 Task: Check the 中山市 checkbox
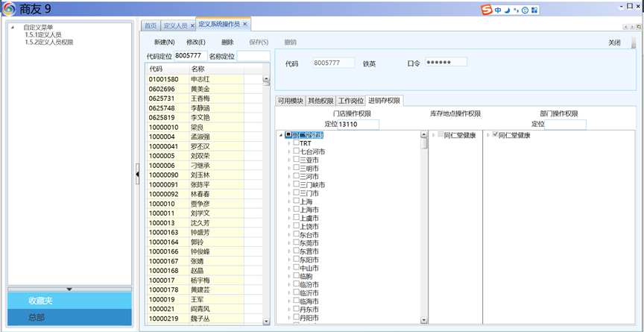(296, 267)
